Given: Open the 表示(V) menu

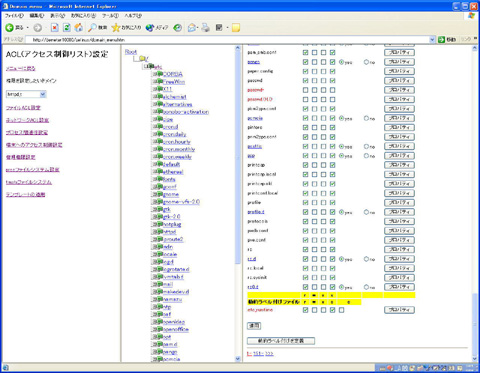Looking at the screenshot, I should pyautogui.click(x=57, y=16).
